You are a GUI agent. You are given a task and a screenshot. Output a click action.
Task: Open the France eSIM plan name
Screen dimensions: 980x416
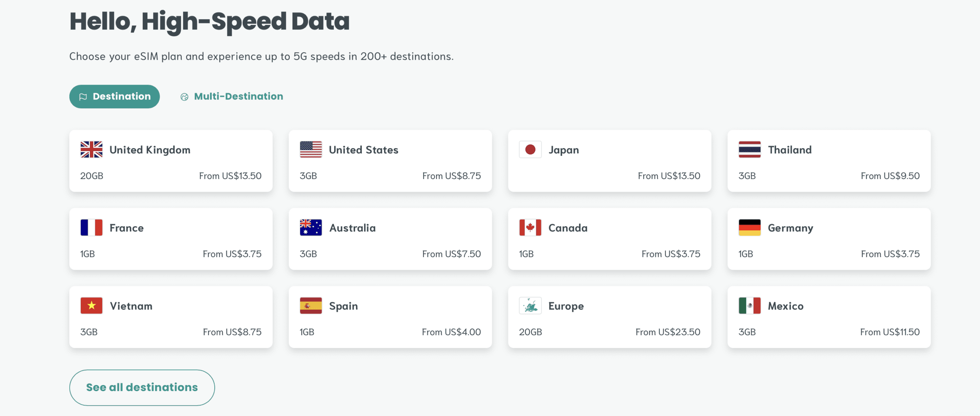point(127,228)
